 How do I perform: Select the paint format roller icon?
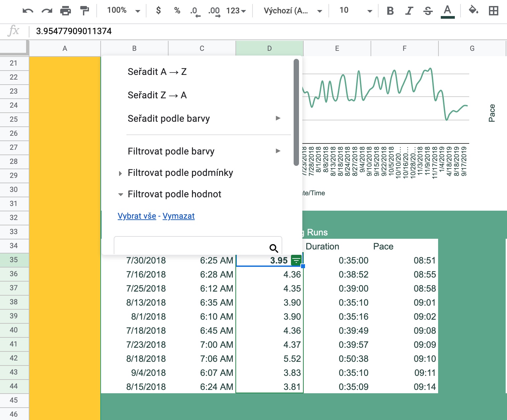(x=85, y=11)
